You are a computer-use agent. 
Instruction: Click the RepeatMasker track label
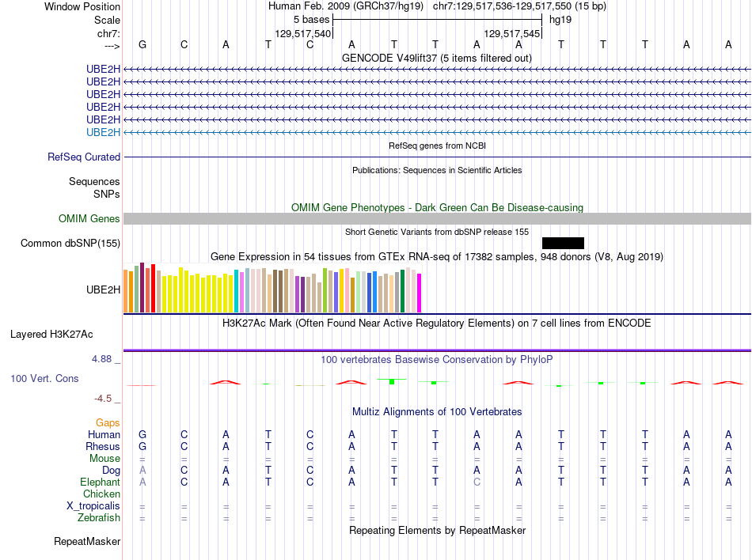[87, 541]
